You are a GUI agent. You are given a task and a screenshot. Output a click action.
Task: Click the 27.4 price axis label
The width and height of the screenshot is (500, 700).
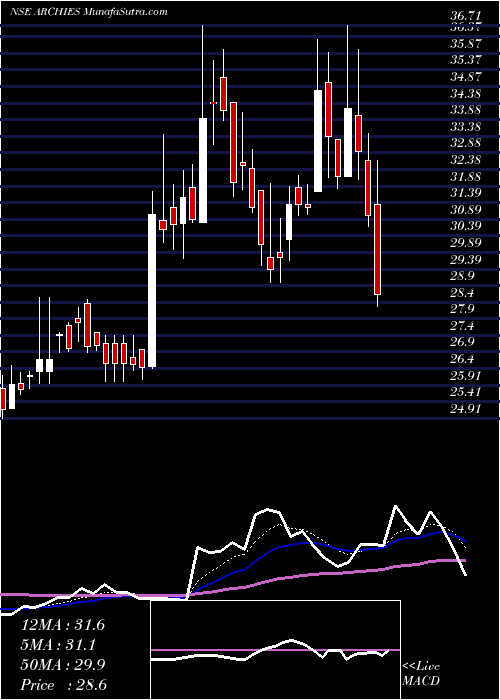click(x=463, y=326)
